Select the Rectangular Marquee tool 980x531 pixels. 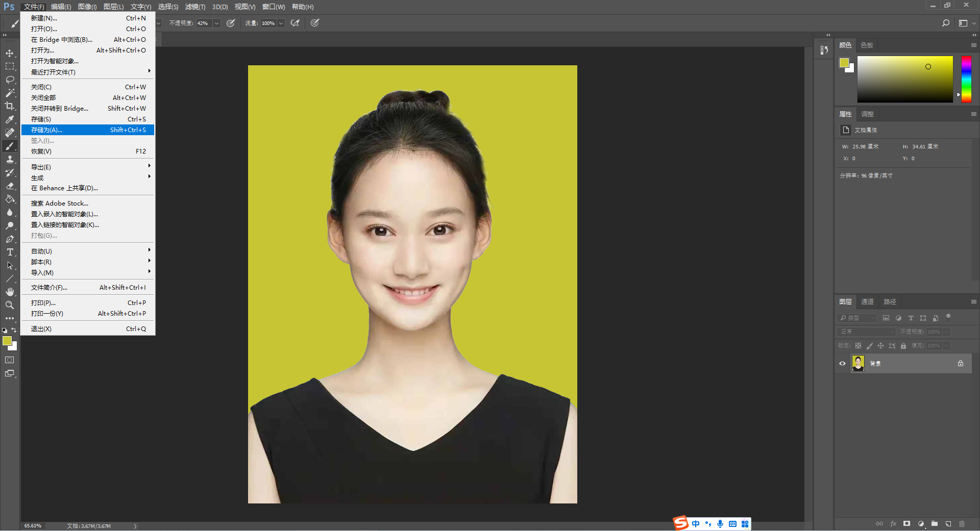pos(10,66)
